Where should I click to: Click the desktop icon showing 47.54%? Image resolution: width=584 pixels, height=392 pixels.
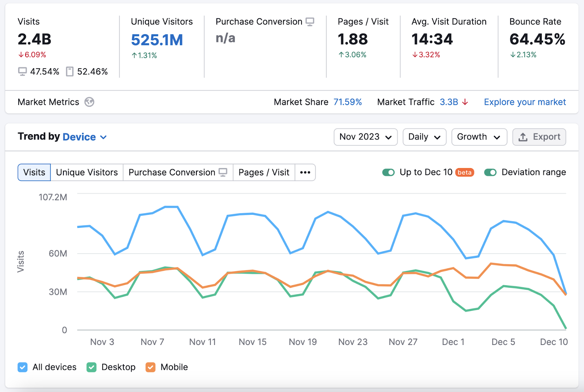(x=22, y=71)
